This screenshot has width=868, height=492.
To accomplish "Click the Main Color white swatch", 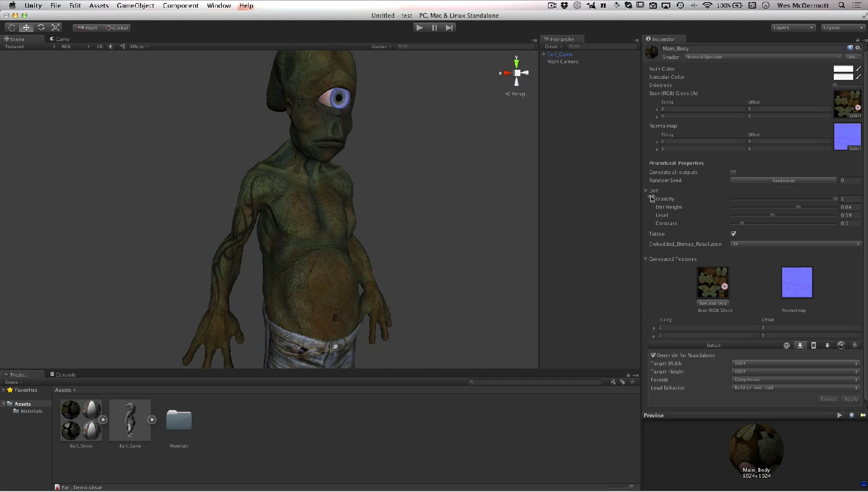I will click(x=843, y=69).
